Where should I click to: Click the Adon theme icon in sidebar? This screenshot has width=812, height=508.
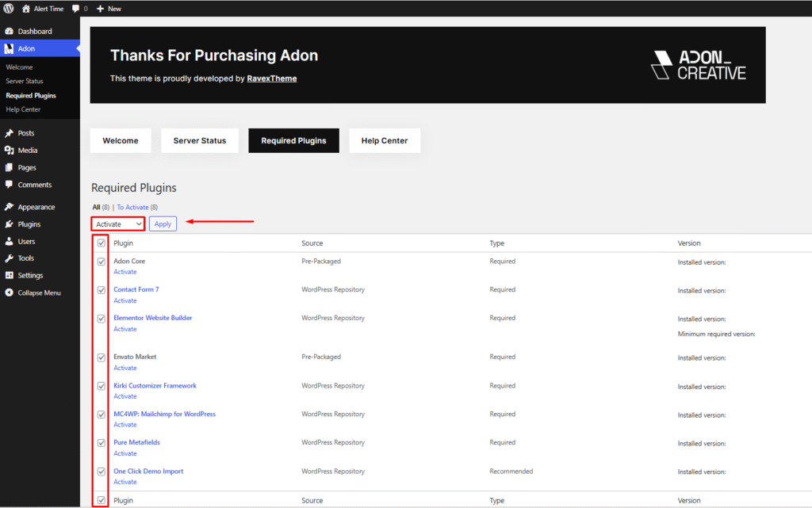(9, 48)
